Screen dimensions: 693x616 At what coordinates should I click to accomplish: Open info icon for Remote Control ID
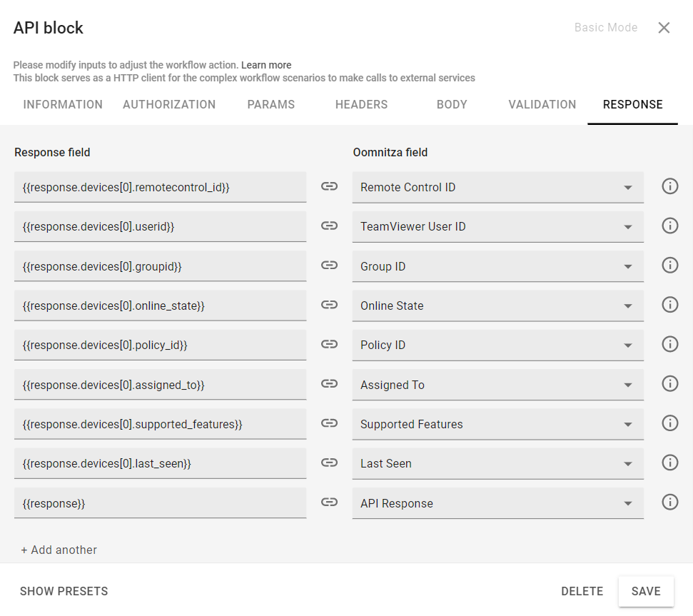(669, 186)
